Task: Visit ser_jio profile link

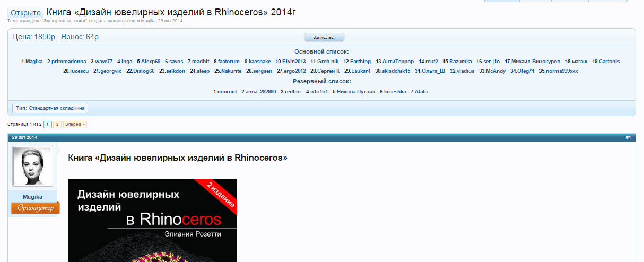Action: pyautogui.click(x=491, y=62)
